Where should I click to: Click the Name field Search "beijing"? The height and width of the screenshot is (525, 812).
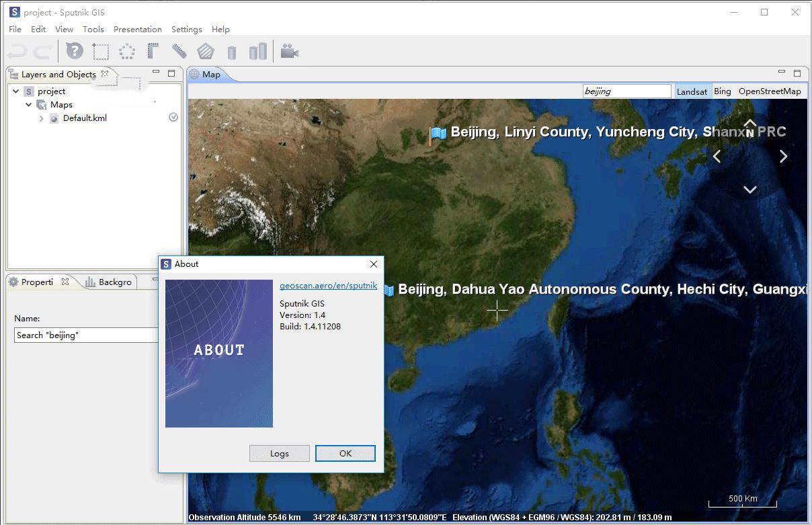86,335
